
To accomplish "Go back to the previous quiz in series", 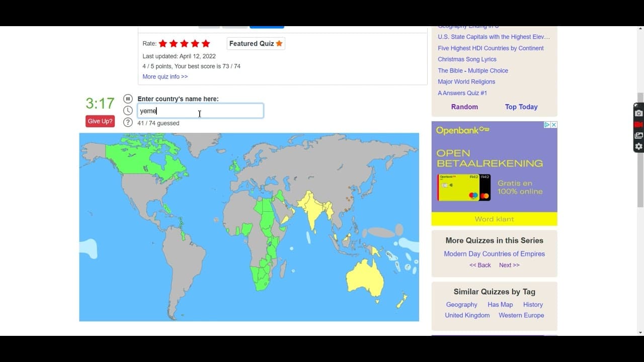I will 480,265.
